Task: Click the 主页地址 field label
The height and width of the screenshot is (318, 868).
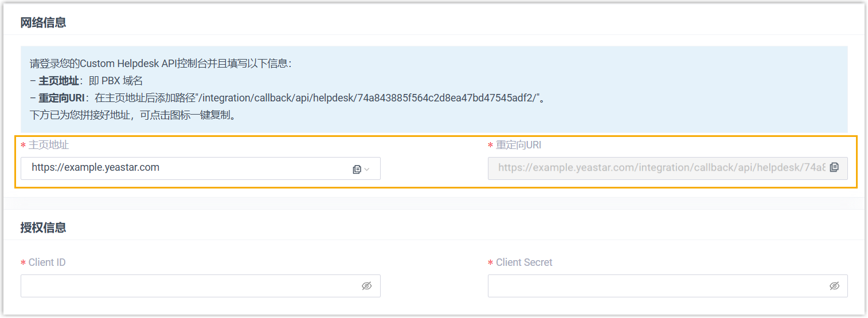Action: pos(49,145)
